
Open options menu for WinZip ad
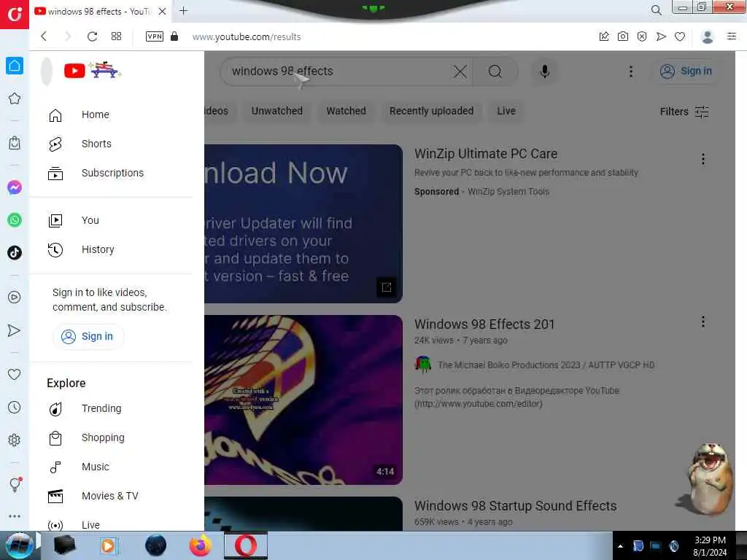703,159
